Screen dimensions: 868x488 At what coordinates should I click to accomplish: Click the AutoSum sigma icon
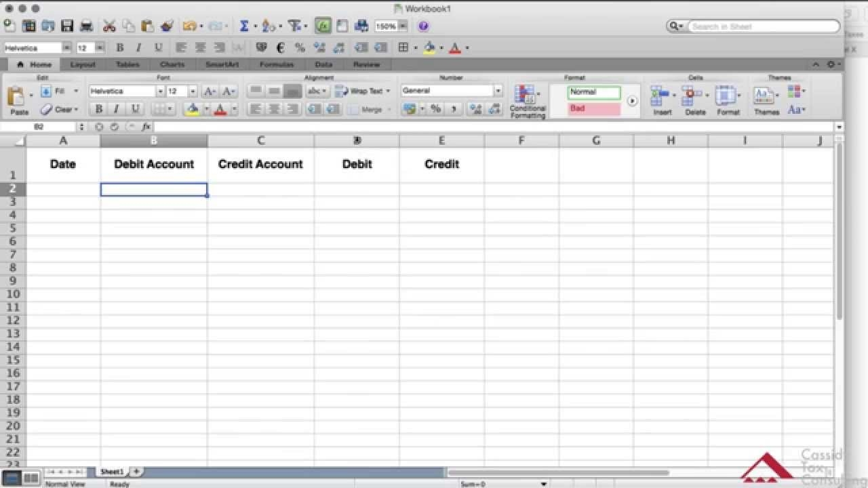point(244,26)
